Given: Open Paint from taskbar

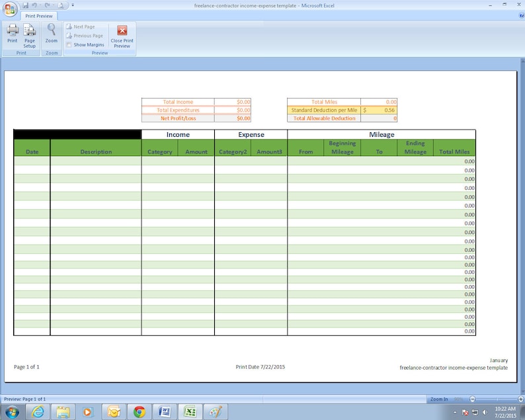Looking at the screenshot, I should tap(216, 411).
